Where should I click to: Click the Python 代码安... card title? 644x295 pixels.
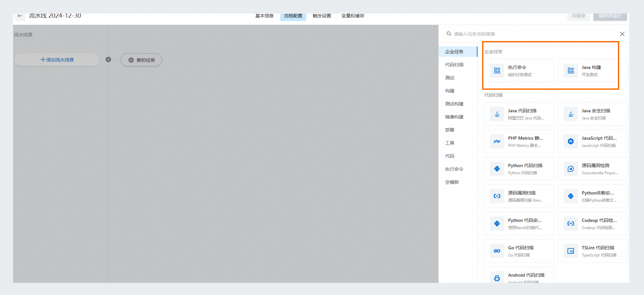(524, 220)
